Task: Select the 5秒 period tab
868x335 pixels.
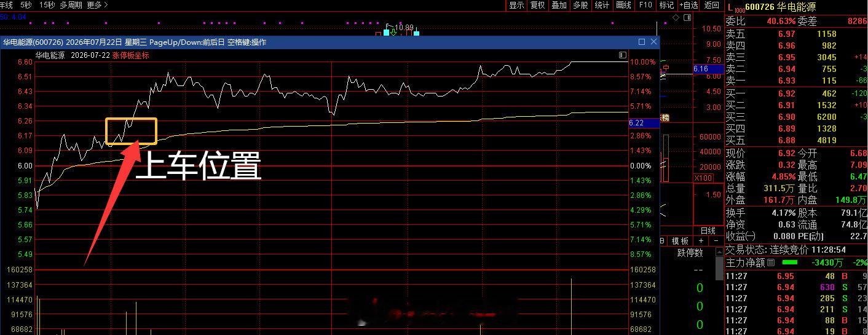Action: (26, 5)
